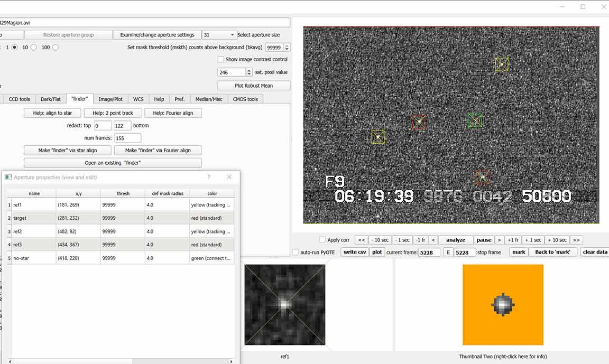609x364 pixels.
Task: Click the ref1 star thumbnail image
Action: click(x=285, y=305)
